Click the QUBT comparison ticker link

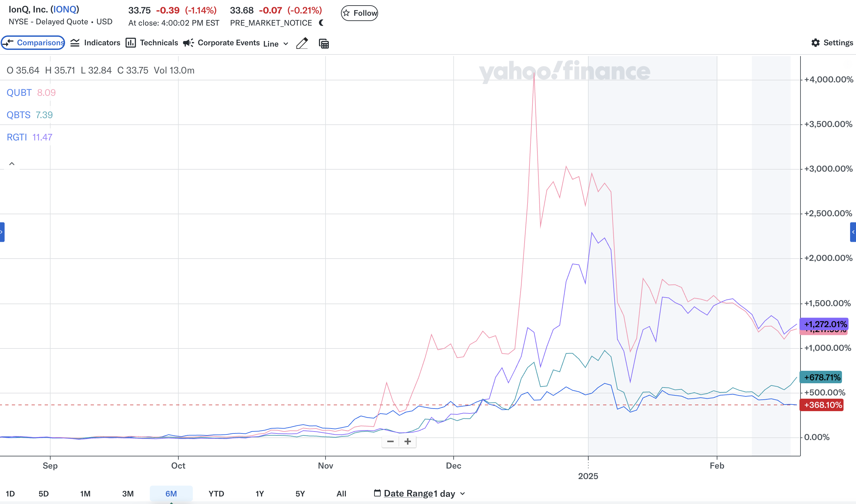pos(19,93)
